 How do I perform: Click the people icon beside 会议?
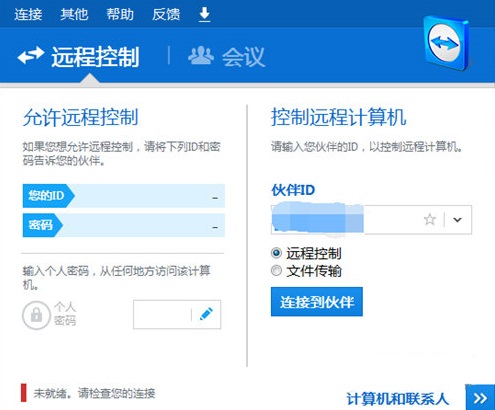201,55
